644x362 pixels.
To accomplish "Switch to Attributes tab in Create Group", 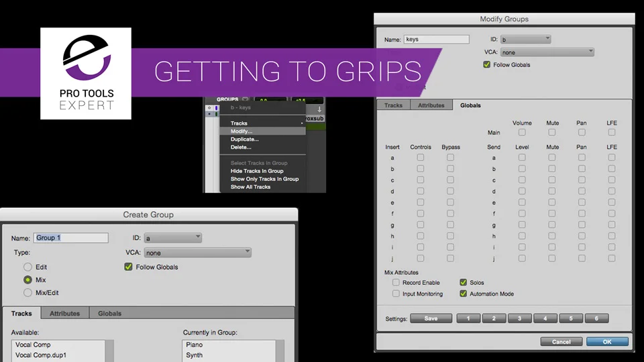I will [65, 313].
